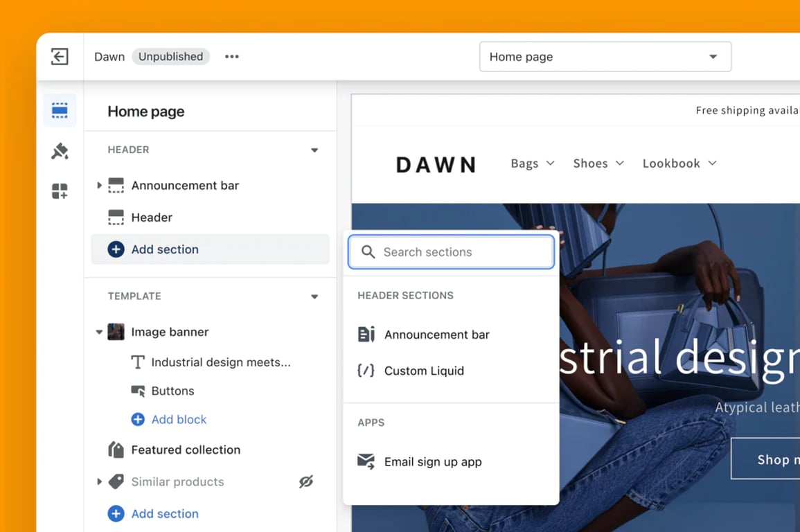Open the Lookbook menu chevron in preview
800x532 pixels.
(712, 163)
